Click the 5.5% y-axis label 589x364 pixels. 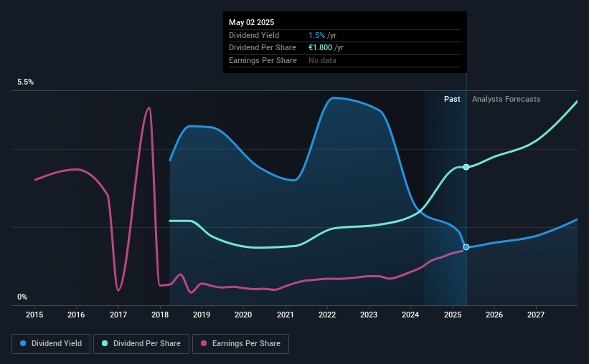pos(25,82)
